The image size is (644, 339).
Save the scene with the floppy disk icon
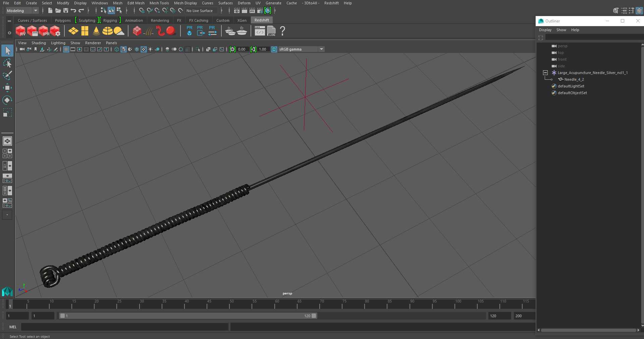coord(66,11)
